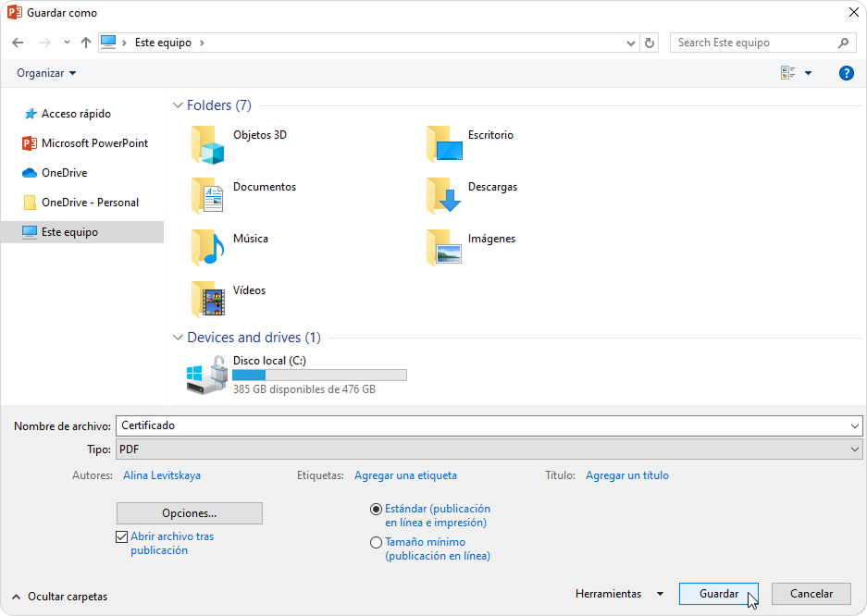Click the Nombre de archivo field
The width and height of the screenshot is (867, 616).
(x=481, y=425)
